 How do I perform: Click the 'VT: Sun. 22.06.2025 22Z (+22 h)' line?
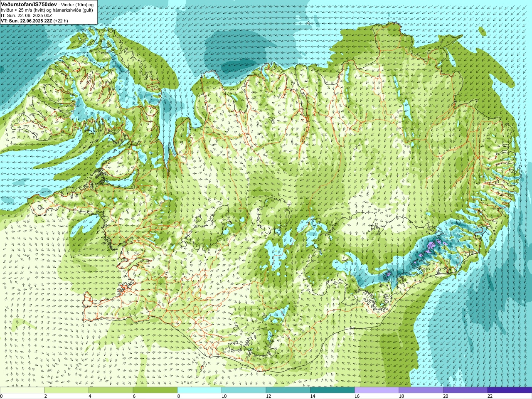34,21
